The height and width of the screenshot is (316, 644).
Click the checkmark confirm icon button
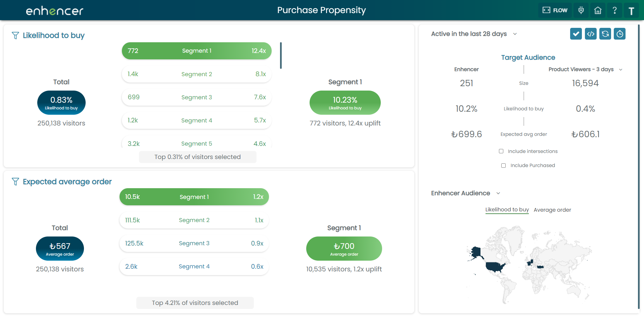click(576, 34)
